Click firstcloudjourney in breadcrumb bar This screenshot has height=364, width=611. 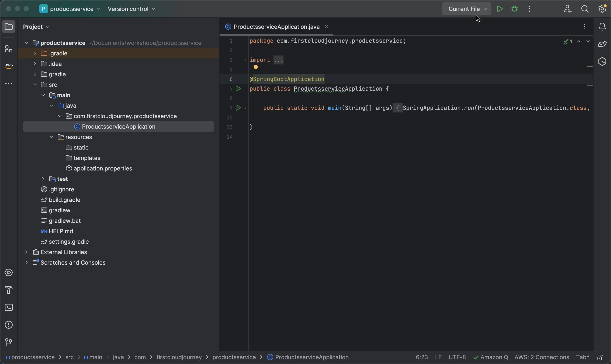[179, 357]
